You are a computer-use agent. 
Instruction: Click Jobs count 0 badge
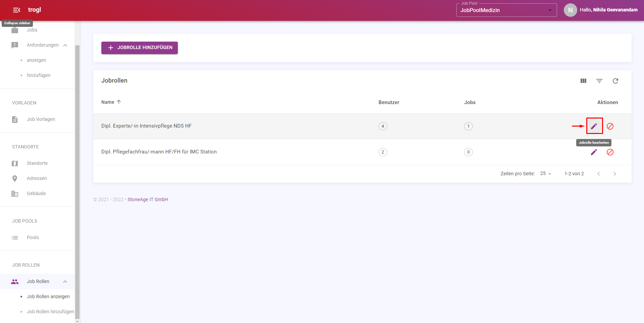(x=468, y=152)
